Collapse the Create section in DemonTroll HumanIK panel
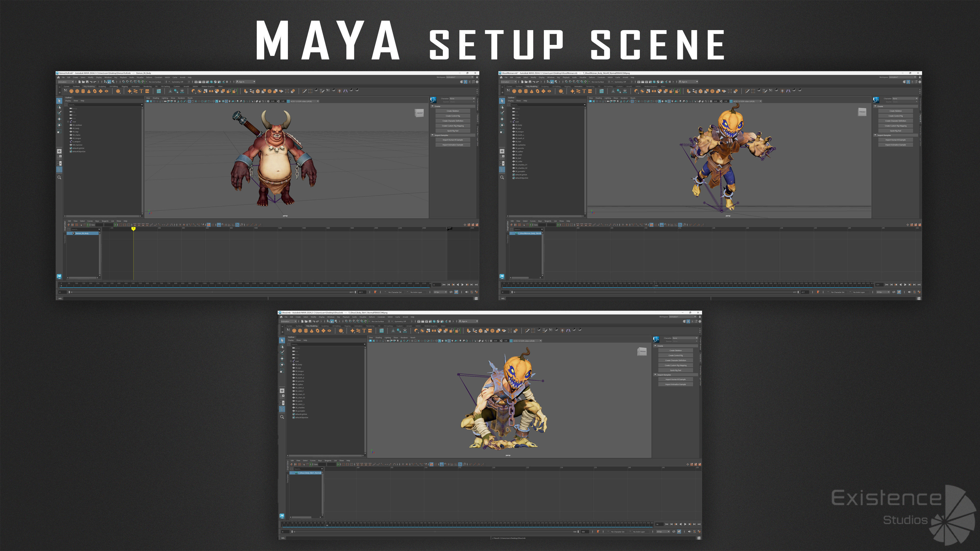Image resolution: width=980 pixels, height=551 pixels. click(x=433, y=106)
